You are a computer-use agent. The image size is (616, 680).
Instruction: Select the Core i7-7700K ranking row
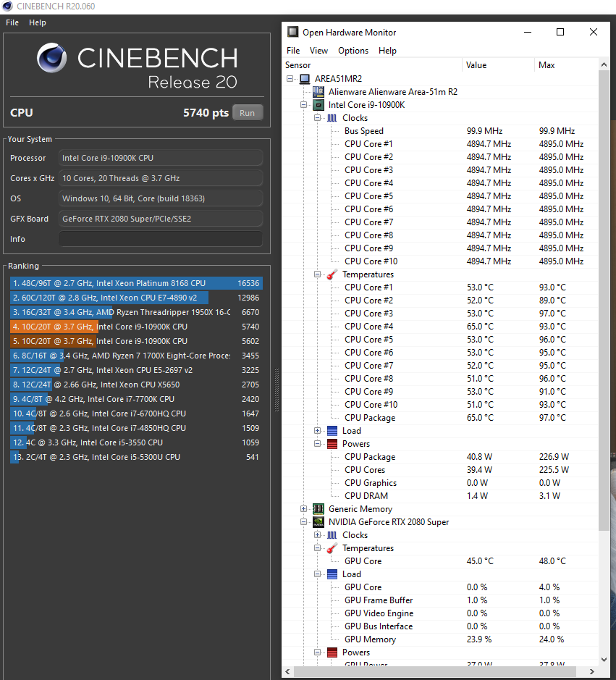(x=136, y=399)
